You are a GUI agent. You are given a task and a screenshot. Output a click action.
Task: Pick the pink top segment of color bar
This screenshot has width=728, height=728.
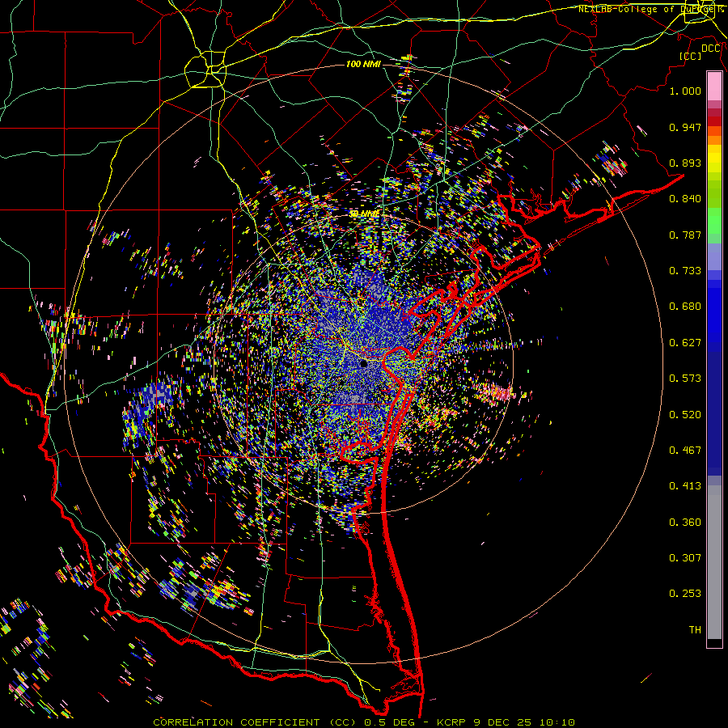[x=714, y=86]
